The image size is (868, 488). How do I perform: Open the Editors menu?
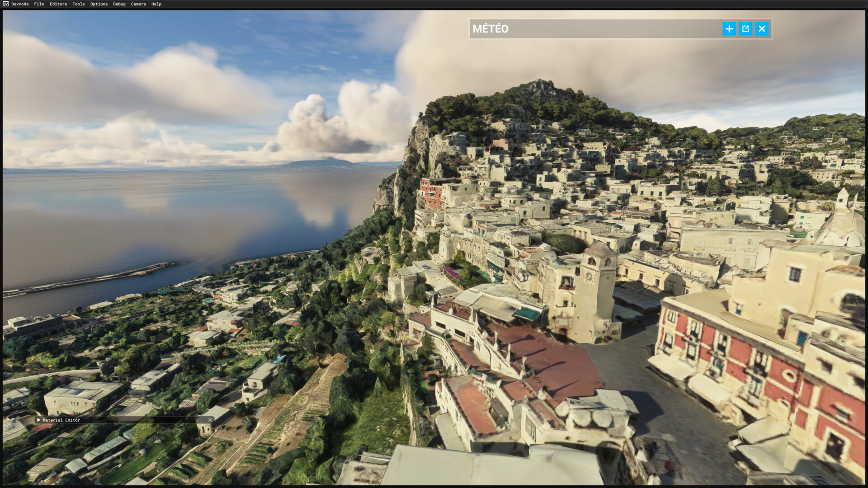tap(58, 4)
